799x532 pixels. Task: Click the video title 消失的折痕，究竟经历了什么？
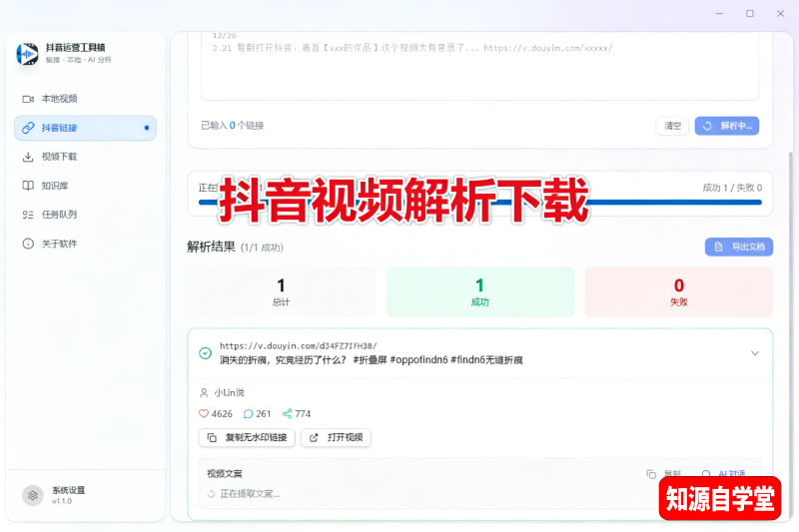click(x=283, y=360)
